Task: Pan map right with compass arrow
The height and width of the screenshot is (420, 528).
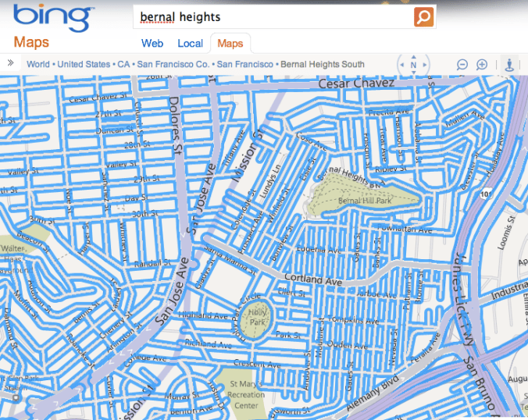Action: pos(425,66)
